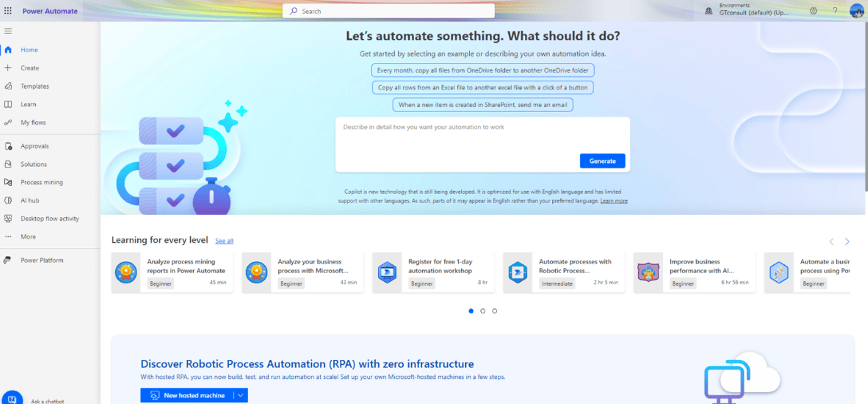868x404 pixels.
Task: Click the Approvals icon
Action: [8, 146]
